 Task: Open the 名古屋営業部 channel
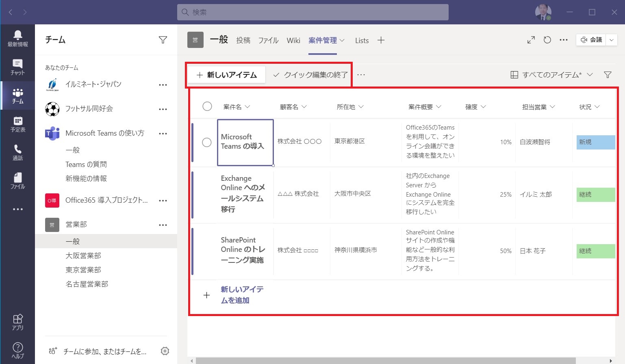pyautogui.click(x=87, y=284)
